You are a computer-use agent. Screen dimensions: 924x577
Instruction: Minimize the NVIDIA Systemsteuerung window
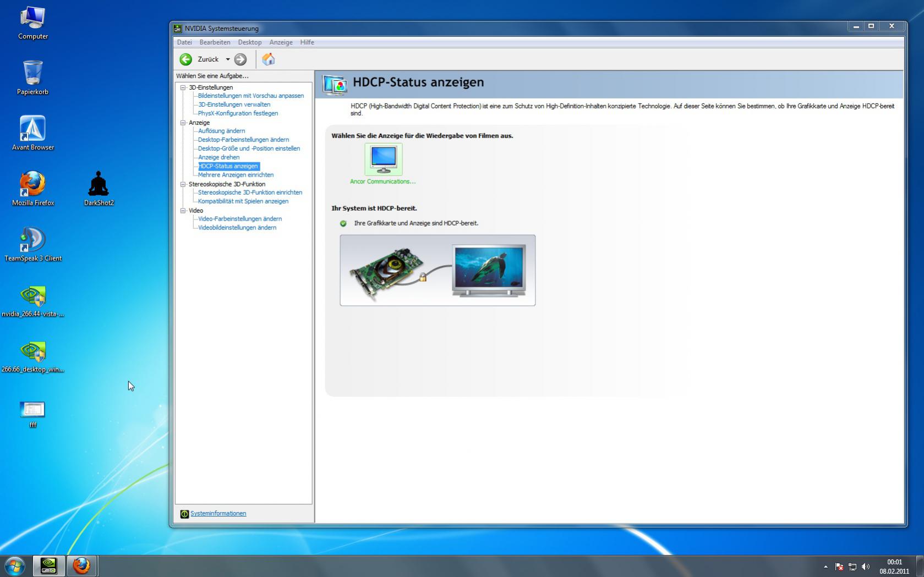tap(856, 26)
